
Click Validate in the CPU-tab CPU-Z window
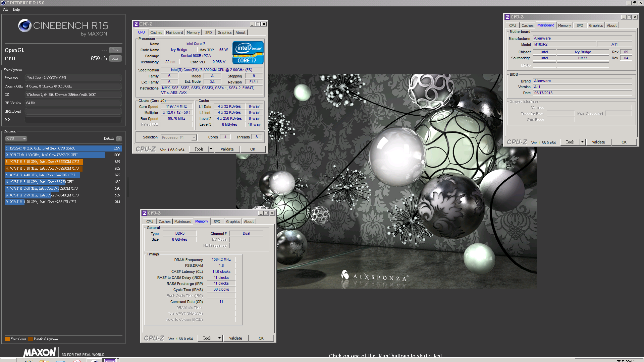pos(227,149)
